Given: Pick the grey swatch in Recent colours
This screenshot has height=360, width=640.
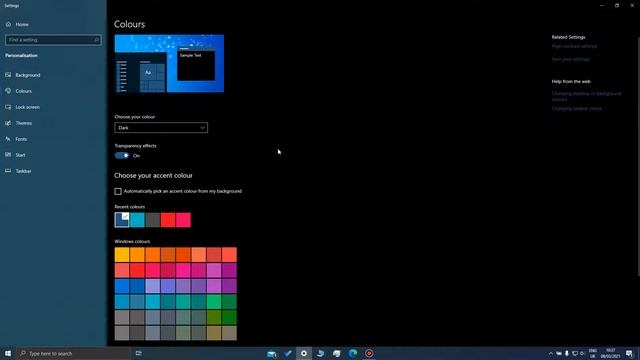Looking at the screenshot, I should point(153,220).
